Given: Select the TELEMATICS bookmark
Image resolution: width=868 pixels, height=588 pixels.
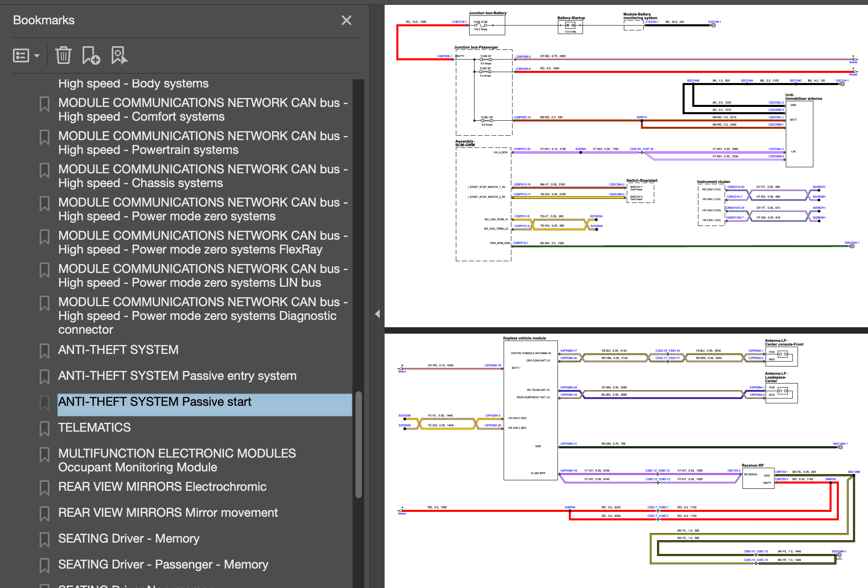Looking at the screenshot, I should point(94,428).
